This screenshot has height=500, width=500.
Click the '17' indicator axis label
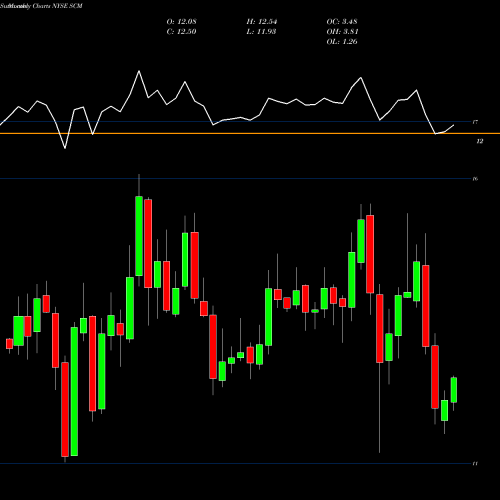coord(475,122)
